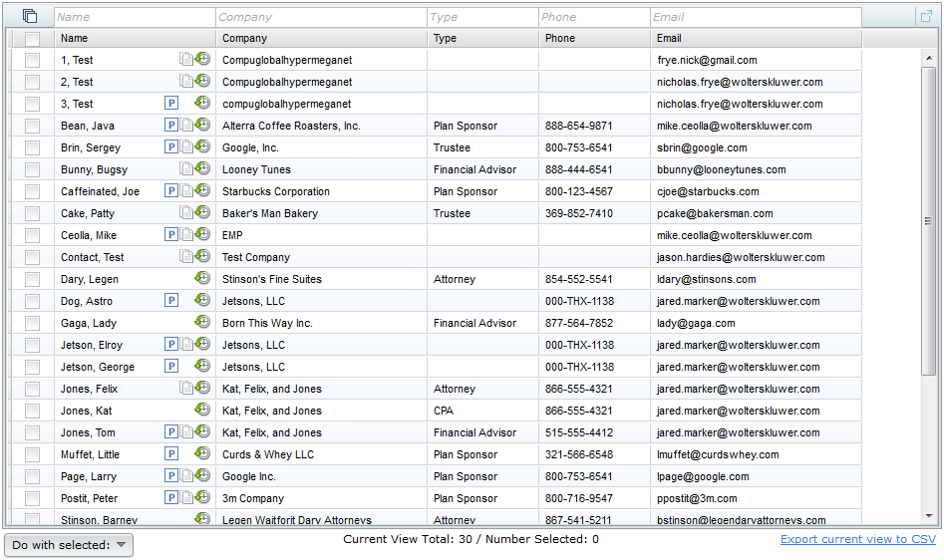Open the documents icon for Brin, Sergey

[186, 146]
